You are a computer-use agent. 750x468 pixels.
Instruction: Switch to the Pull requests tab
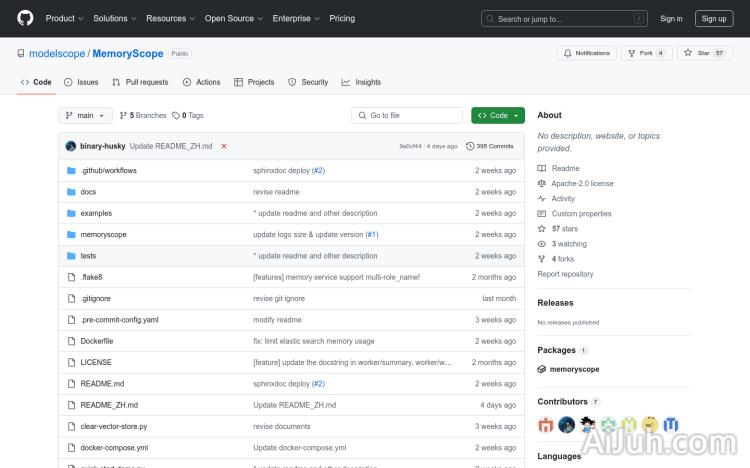pos(140,82)
